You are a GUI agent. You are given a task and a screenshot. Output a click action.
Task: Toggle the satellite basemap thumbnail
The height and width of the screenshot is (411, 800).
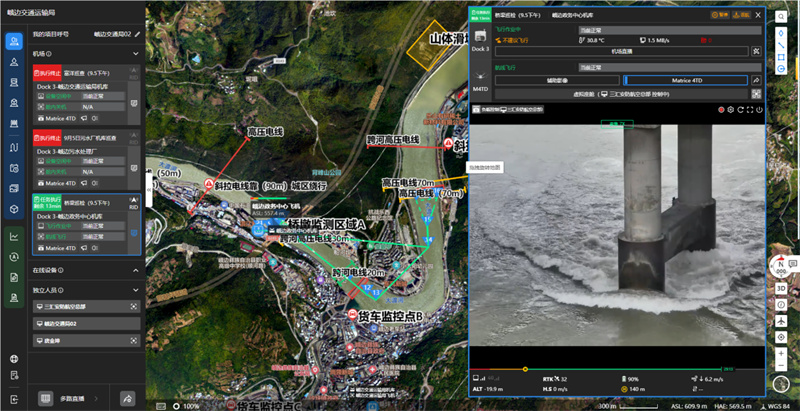point(781,384)
